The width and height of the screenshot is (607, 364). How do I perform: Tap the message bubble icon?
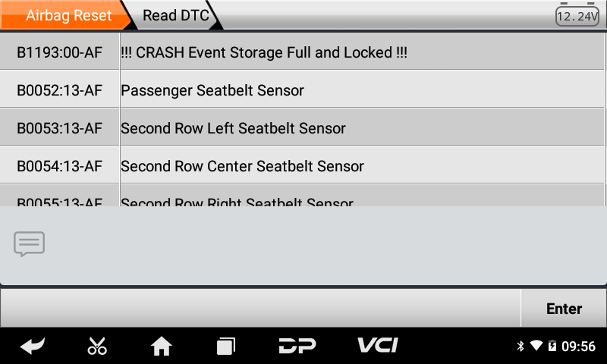(30, 244)
